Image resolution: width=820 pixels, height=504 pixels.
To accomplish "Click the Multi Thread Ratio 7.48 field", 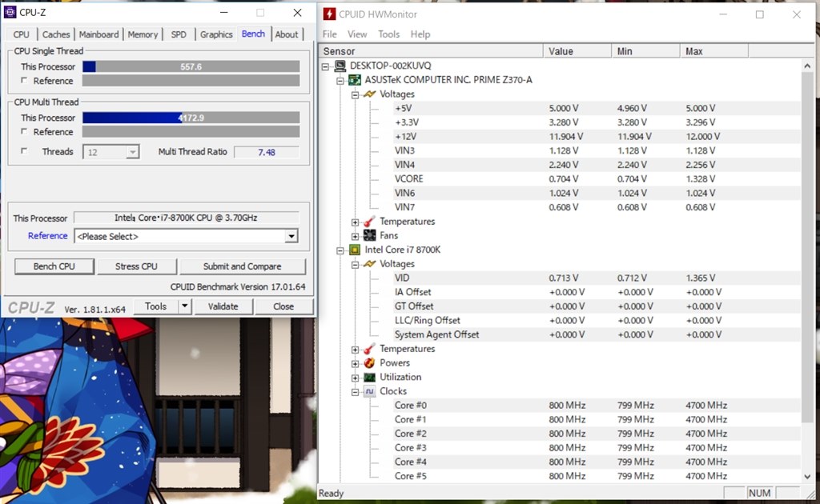I will click(x=267, y=152).
